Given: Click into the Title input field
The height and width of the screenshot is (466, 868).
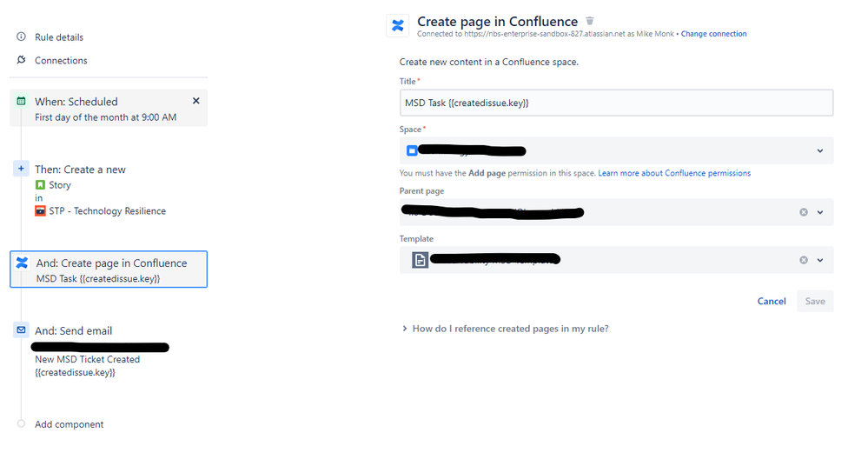Looking at the screenshot, I should click(x=616, y=103).
